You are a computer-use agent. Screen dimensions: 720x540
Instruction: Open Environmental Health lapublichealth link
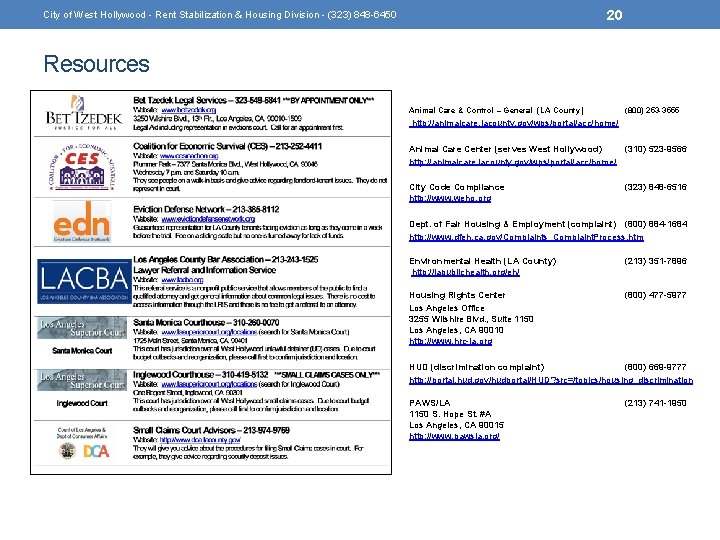pyautogui.click(x=466, y=272)
